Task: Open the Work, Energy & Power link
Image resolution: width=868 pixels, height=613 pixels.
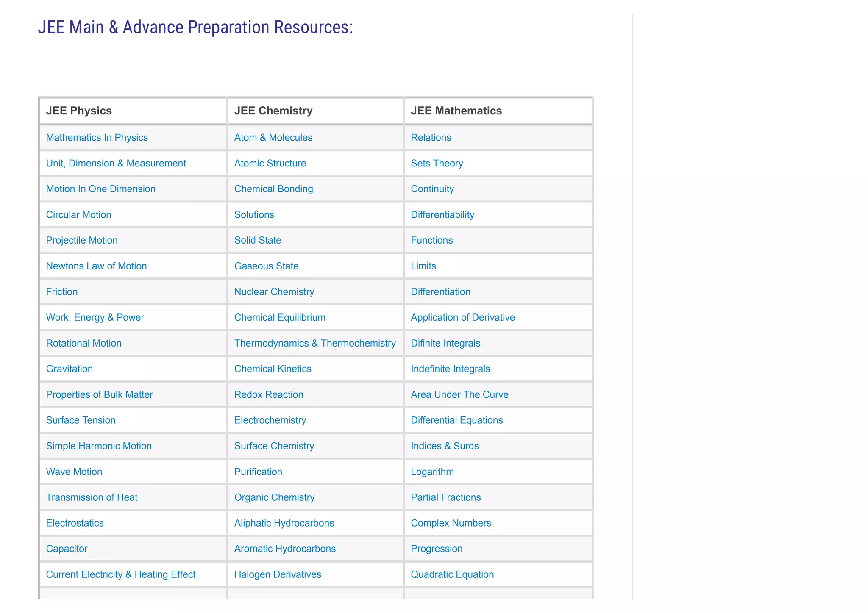Action: (95, 318)
